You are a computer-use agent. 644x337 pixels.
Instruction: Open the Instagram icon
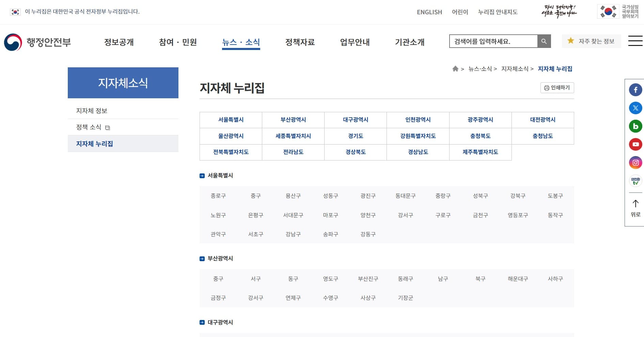pos(635,163)
